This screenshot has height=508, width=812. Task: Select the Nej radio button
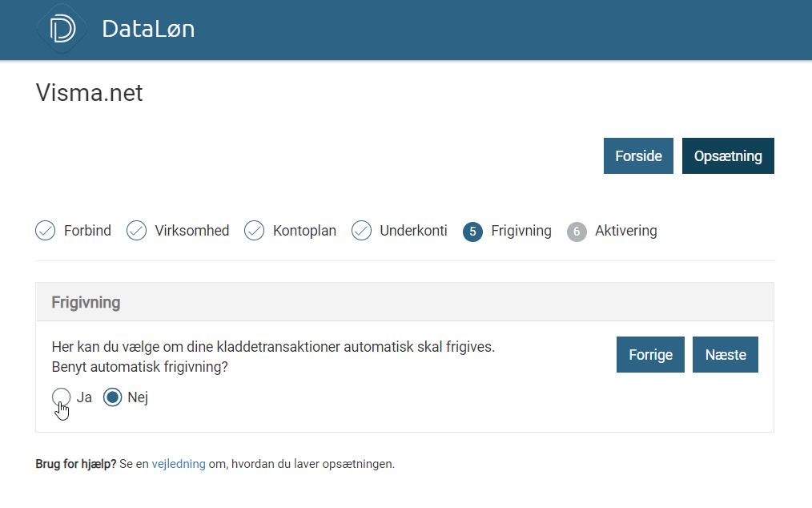113,397
